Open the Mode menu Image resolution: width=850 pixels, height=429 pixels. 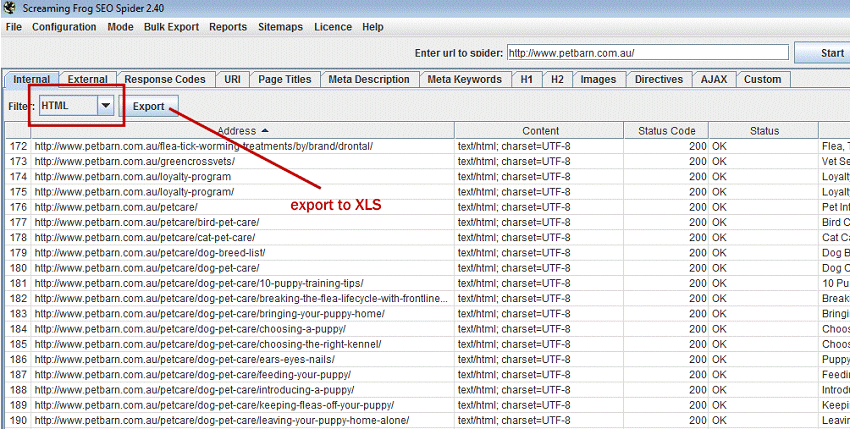click(120, 27)
